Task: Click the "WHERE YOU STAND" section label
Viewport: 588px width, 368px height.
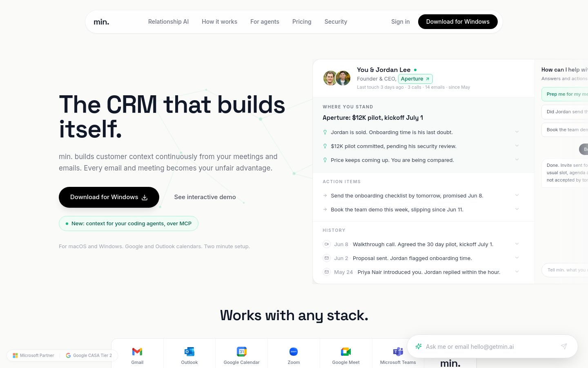Action: 348,107
